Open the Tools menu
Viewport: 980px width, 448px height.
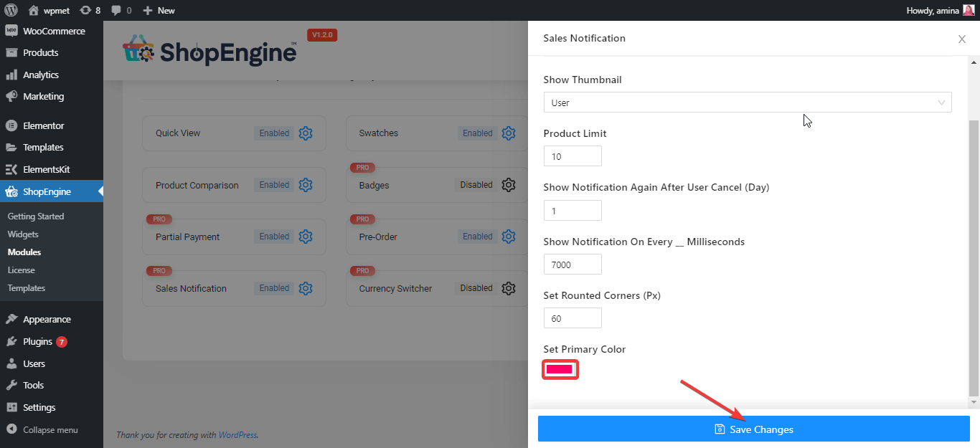[52, 385]
